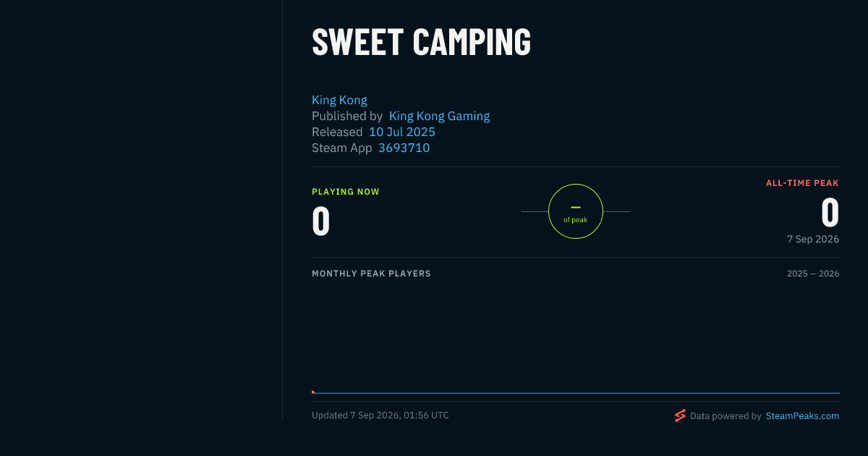868x456 pixels.
Task: Click the all-time peak value zero
Action: point(830,213)
